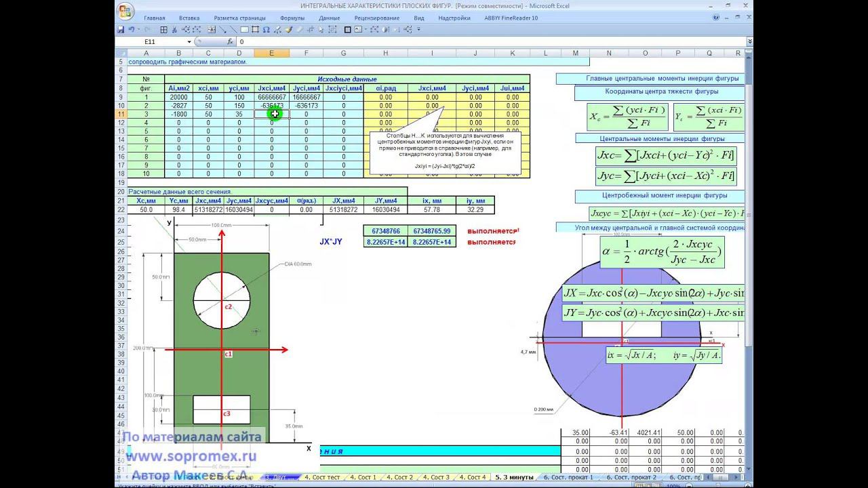Viewport: 868px width, 488px height.
Task: Open the undo history dropdown arrow
Action: [138, 30]
